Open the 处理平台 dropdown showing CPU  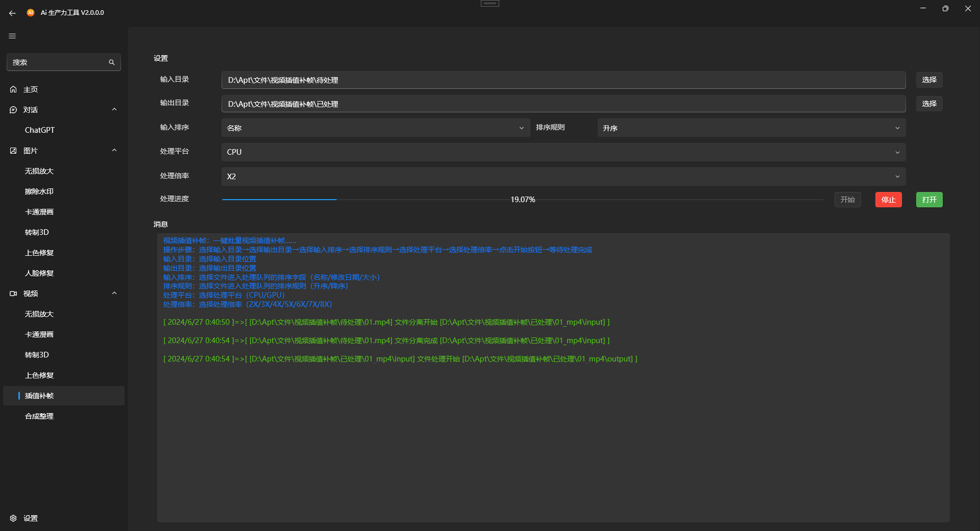(x=563, y=152)
